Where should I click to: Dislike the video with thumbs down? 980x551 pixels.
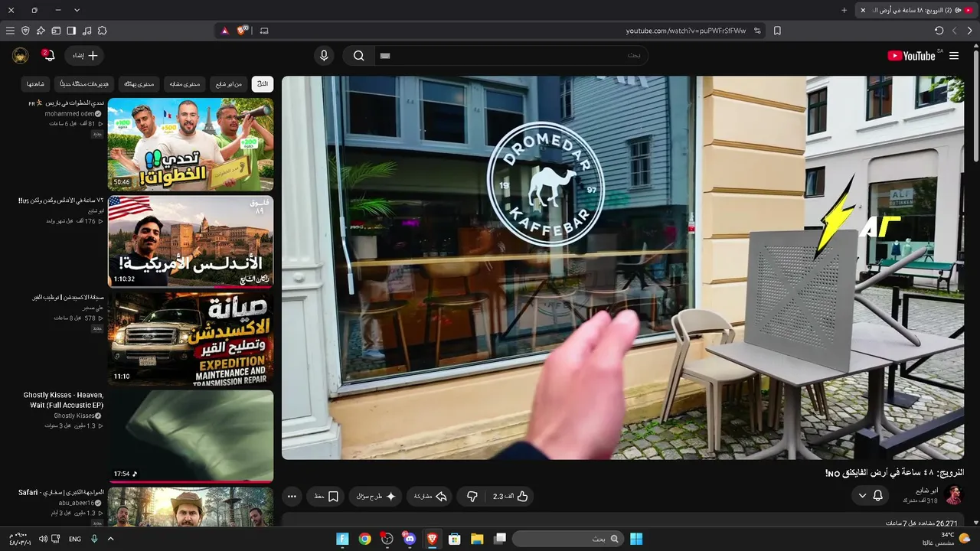click(x=472, y=497)
